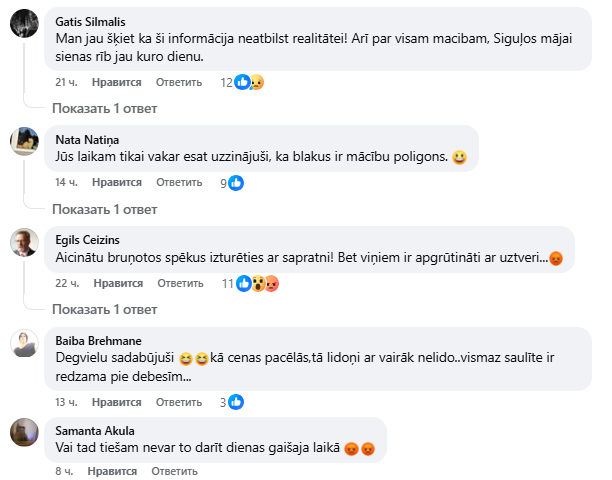Toggle Нравится on Baiba Brehmane comment
Image resolution: width=612 pixels, height=480 pixels.
(x=116, y=402)
